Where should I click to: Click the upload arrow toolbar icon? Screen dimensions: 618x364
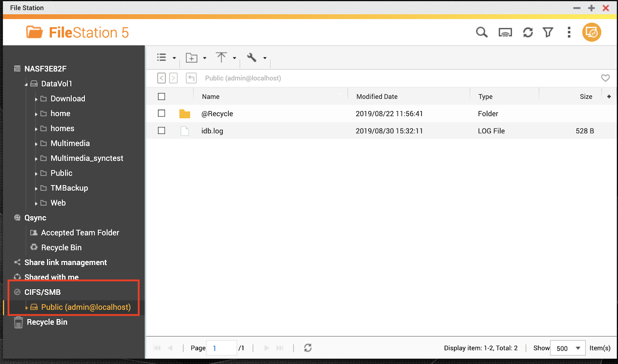click(221, 58)
